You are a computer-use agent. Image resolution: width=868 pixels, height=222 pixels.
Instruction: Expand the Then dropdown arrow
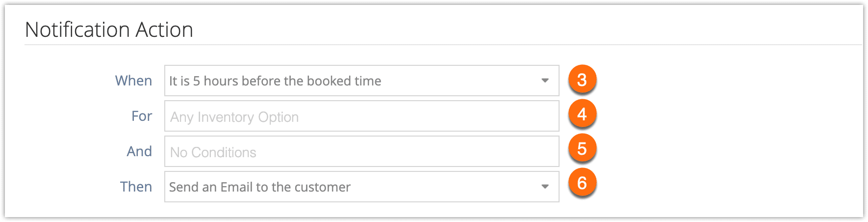click(x=545, y=187)
